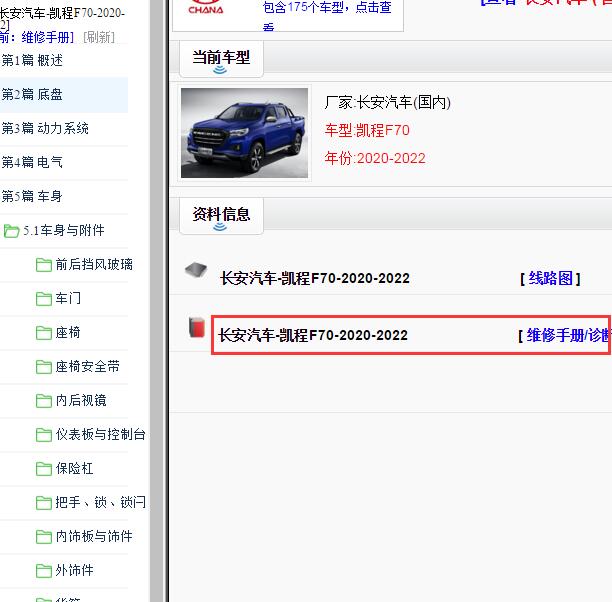Open 仪表板与控制台 tree item
612x602 pixels.
(100, 434)
